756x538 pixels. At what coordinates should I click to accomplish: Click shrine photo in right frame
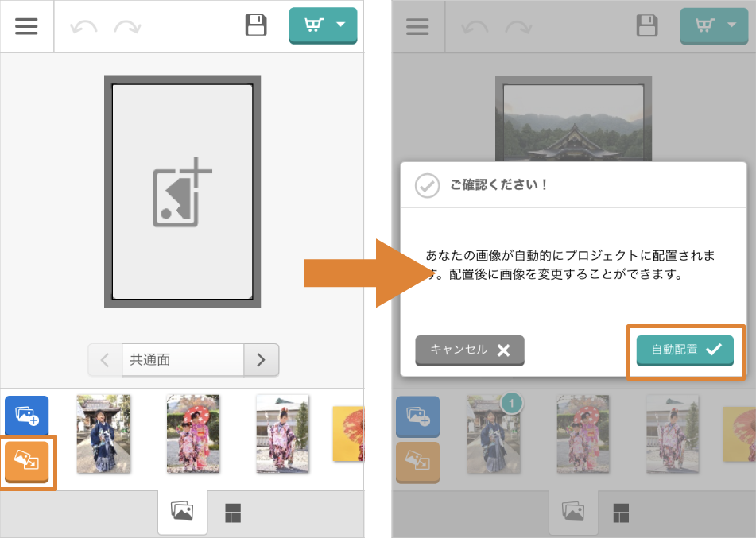pyautogui.click(x=574, y=122)
